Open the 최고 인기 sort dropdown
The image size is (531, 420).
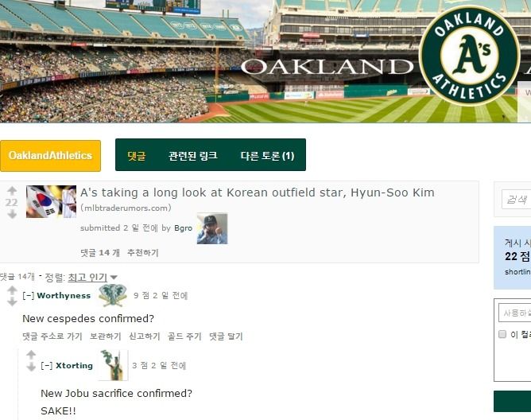[x=93, y=278]
